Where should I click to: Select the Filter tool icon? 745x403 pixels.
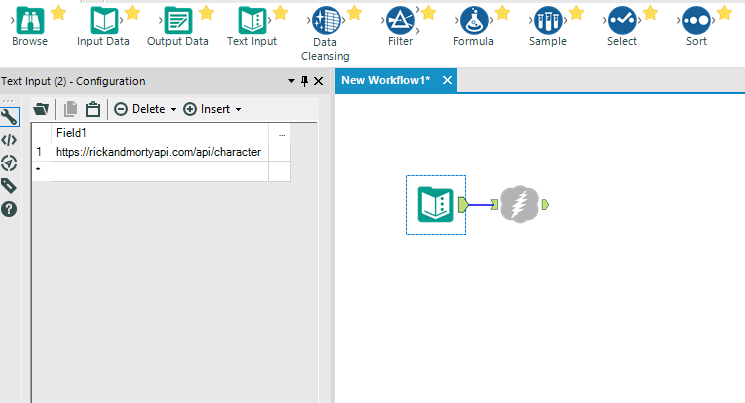(401, 20)
